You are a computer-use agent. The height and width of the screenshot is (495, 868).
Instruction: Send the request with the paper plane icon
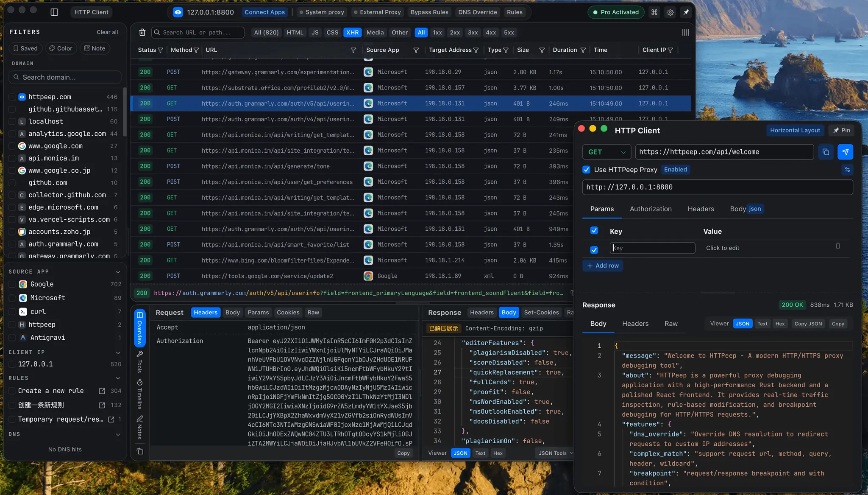[x=845, y=152]
